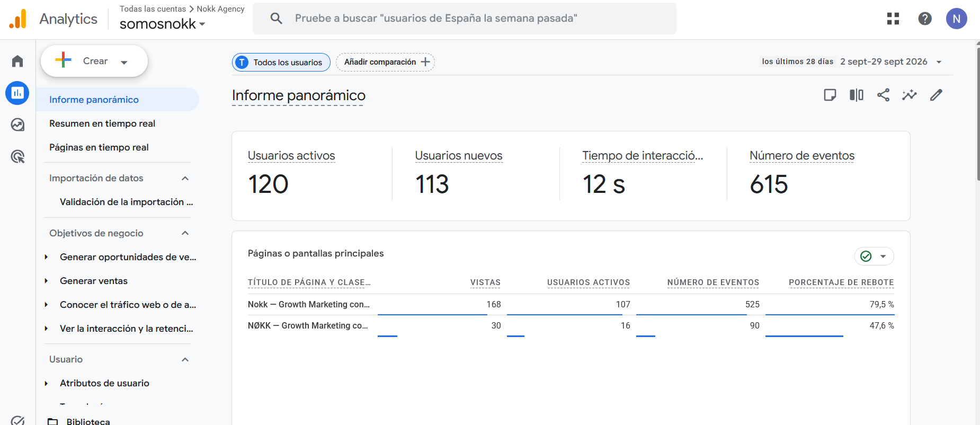The image size is (980, 425).
Task: Open the Insights sparkline icon
Action: (x=910, y=95)
